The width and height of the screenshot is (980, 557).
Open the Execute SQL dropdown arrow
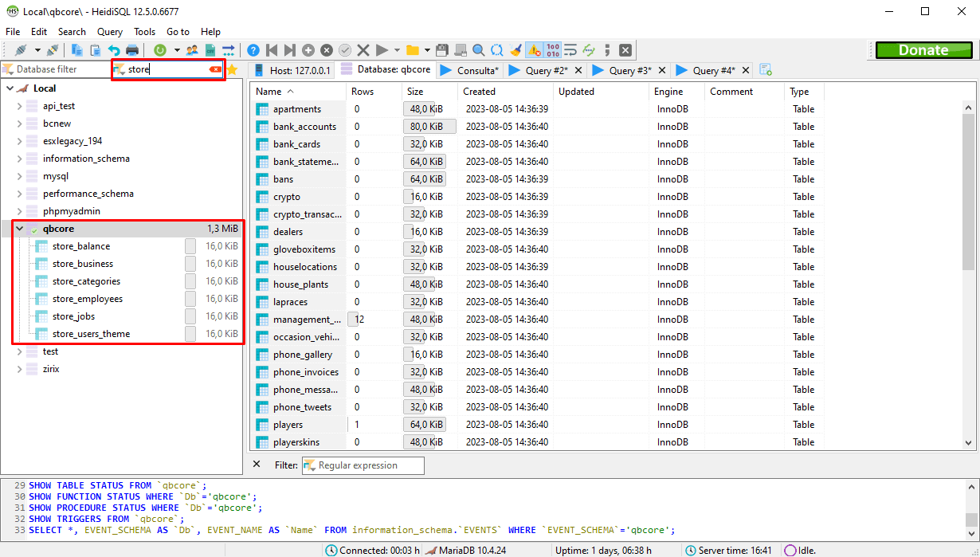[x=397, y=50]
